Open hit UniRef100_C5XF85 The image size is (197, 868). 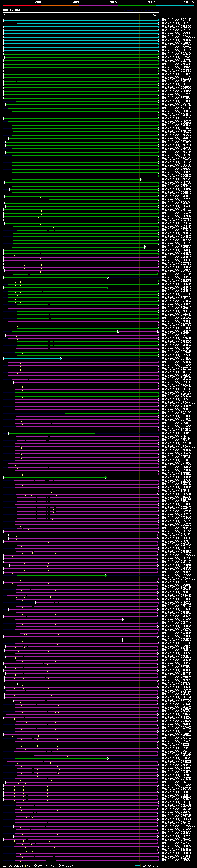pos(177,71)
